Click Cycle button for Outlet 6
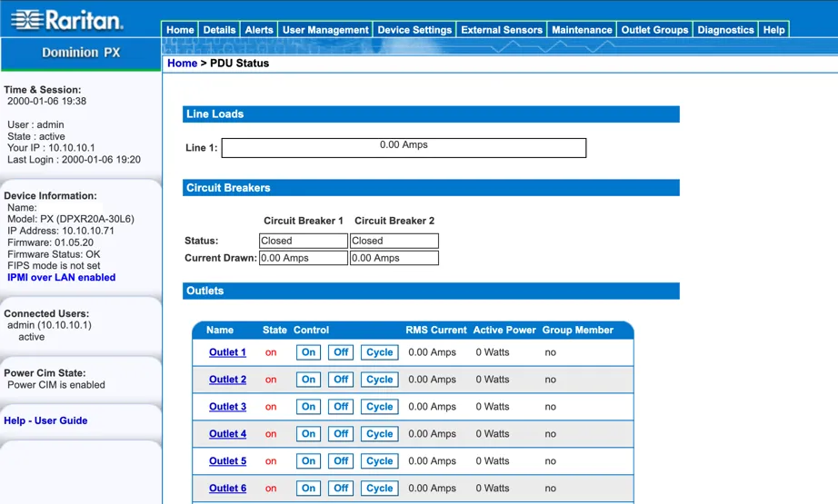838x504 pixels. (x=379, y=489)
